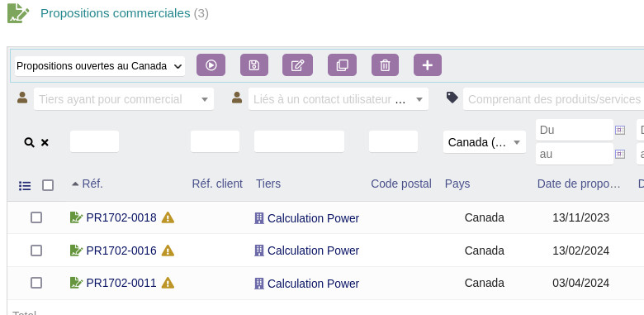Sort by the Pays column header
The height and width of the screenshot is (315, 644).
tap(457, 184)
